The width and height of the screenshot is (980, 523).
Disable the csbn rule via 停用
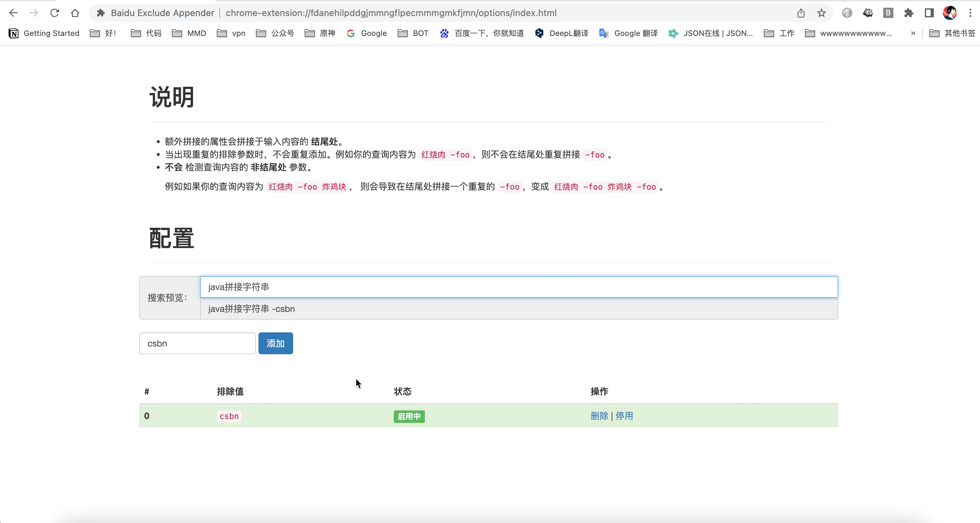click(624, 416)
